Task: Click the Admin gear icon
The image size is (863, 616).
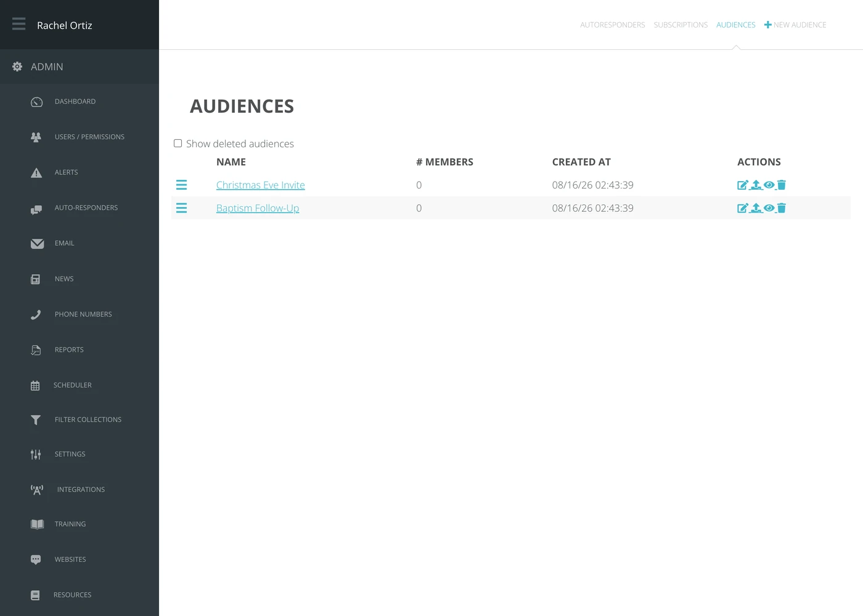Action: tap(17, 67)
